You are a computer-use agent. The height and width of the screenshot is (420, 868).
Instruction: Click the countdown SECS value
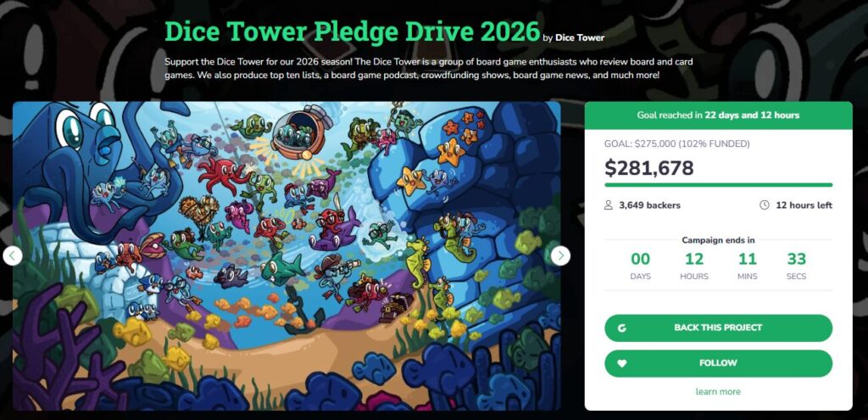click(x=797, y=259)
